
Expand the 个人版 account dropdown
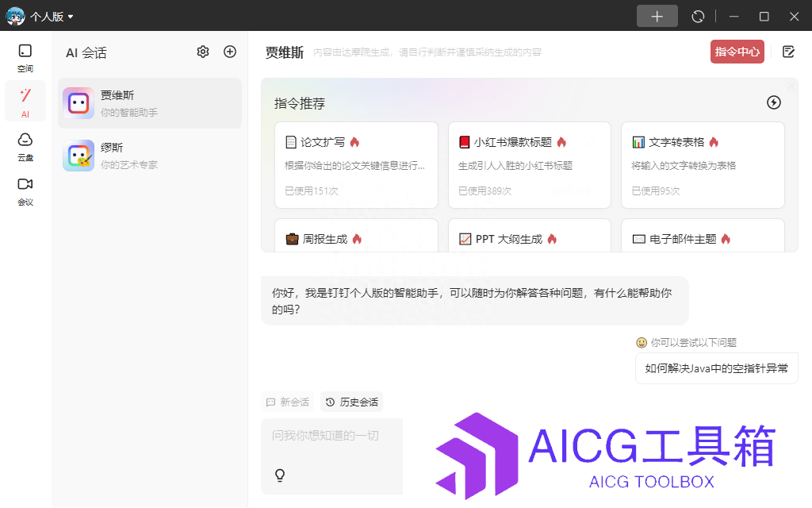[x=52, y=17]
